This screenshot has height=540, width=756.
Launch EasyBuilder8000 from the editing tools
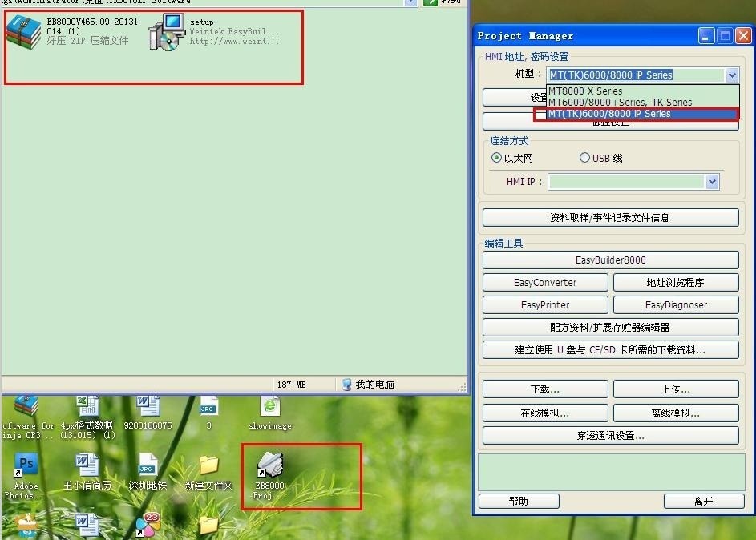click(x=610, y=260)
